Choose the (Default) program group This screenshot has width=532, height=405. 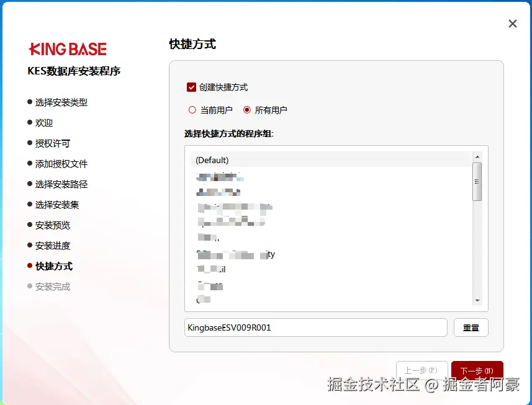(331, 160)
